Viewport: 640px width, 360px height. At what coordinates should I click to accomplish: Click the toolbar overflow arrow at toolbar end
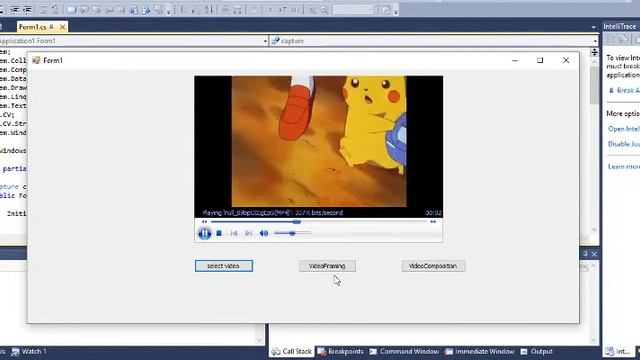[396, 11]
